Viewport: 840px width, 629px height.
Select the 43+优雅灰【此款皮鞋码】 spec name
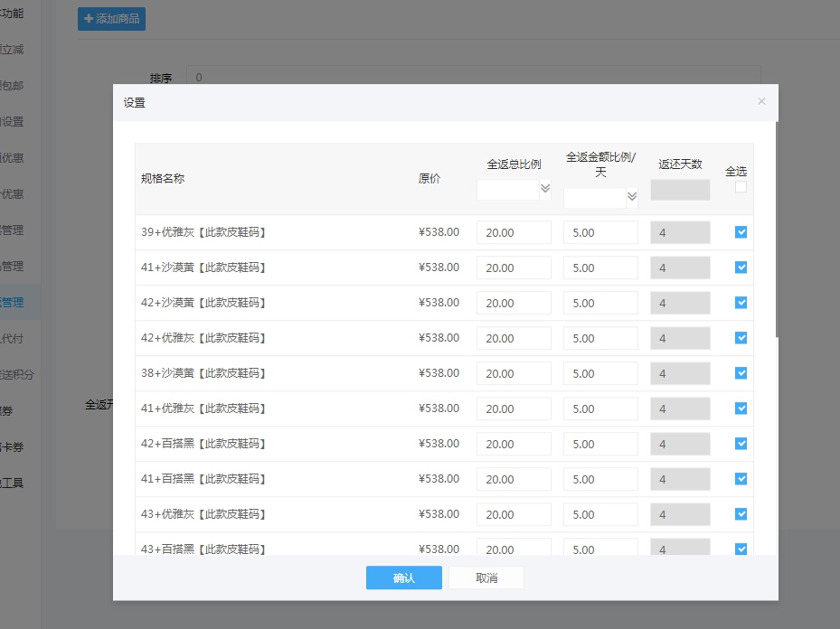click(x=203, y=514)
